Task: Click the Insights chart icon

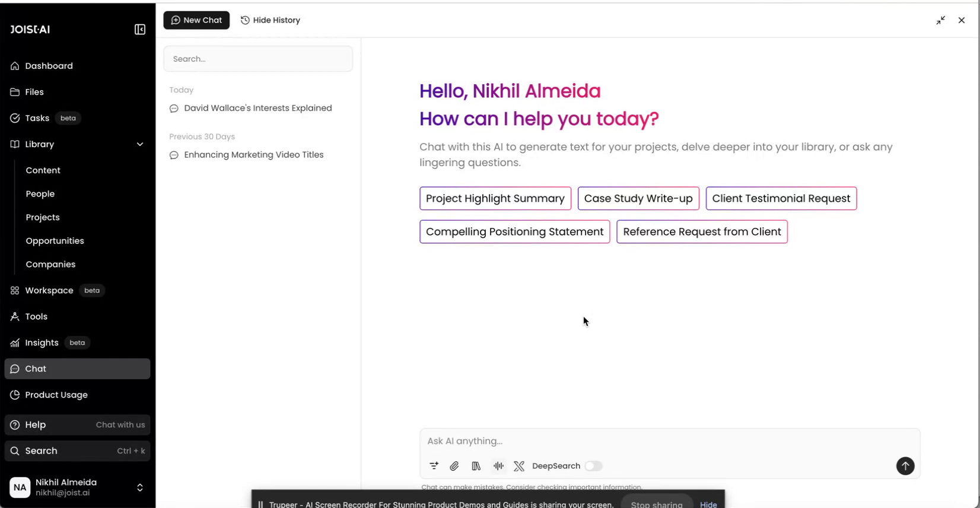Action: 15,342
